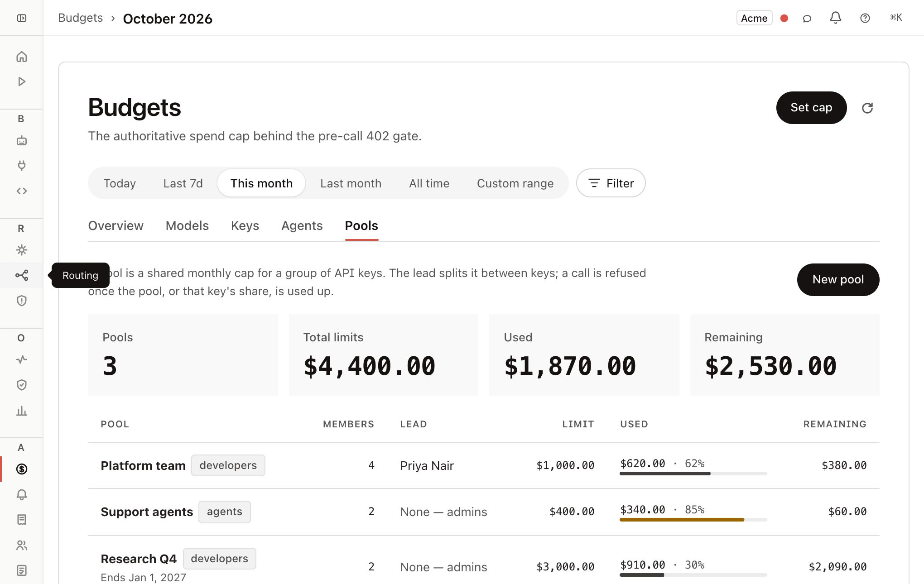Open the users people sidebar icon
Viewport: 924px width, 584px height.
[x=21, y=545]
